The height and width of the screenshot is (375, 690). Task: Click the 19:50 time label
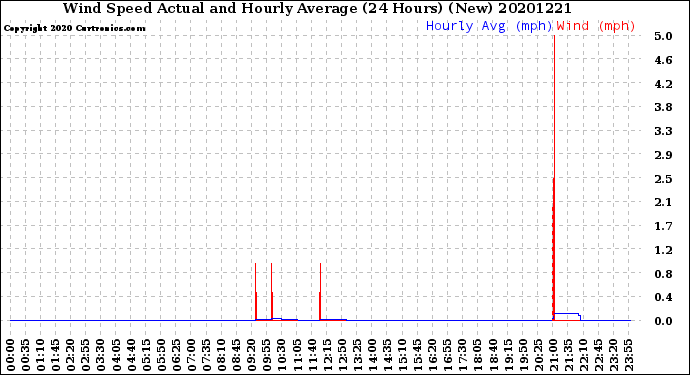(524, 355)
